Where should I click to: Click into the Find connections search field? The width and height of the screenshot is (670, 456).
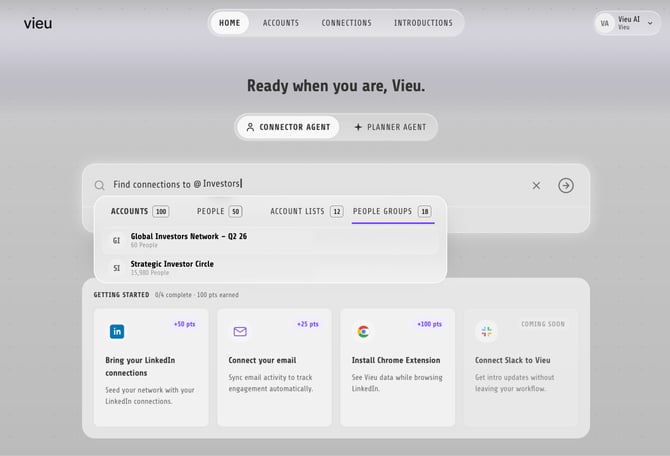pyautogui.click(x=316, y=185)
